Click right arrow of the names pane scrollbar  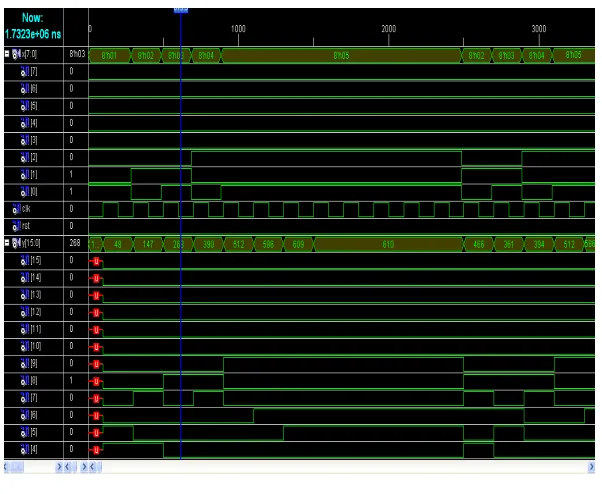(x=59, y=467)
